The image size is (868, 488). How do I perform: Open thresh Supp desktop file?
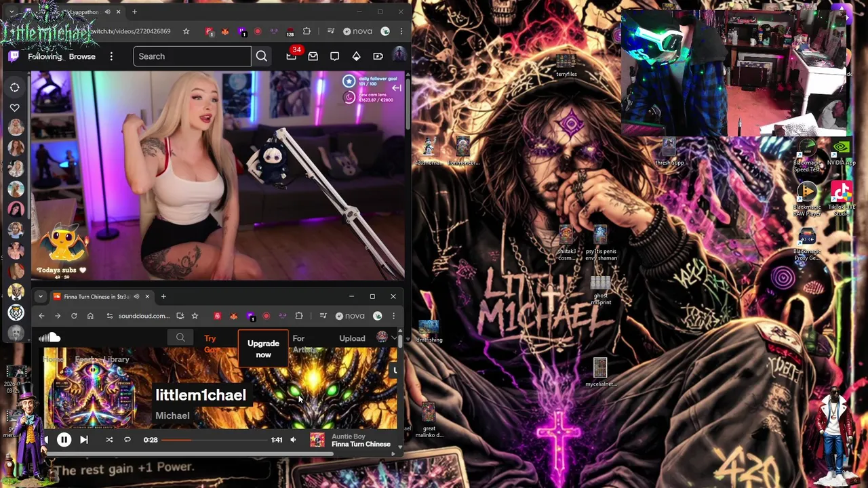pos(669,152)
